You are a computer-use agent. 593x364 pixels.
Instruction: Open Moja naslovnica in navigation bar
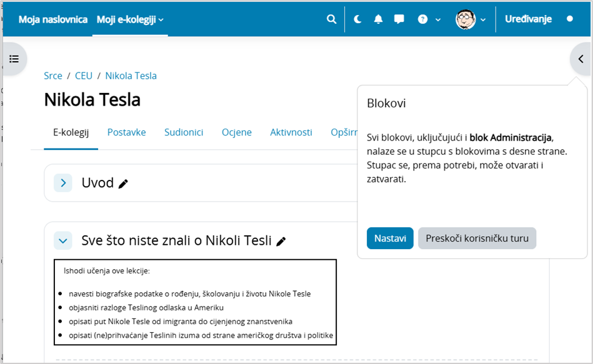pyautogui.click(x=53, y=19)
